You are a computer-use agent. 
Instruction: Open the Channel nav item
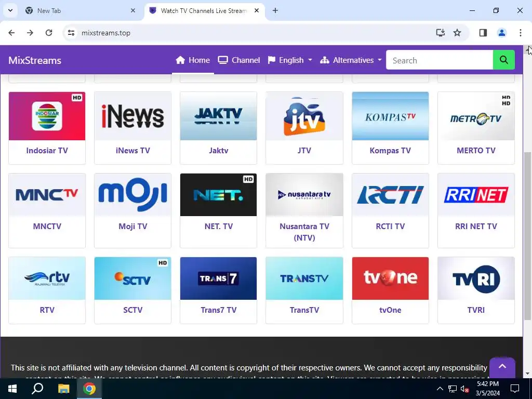tap(239, 60)
